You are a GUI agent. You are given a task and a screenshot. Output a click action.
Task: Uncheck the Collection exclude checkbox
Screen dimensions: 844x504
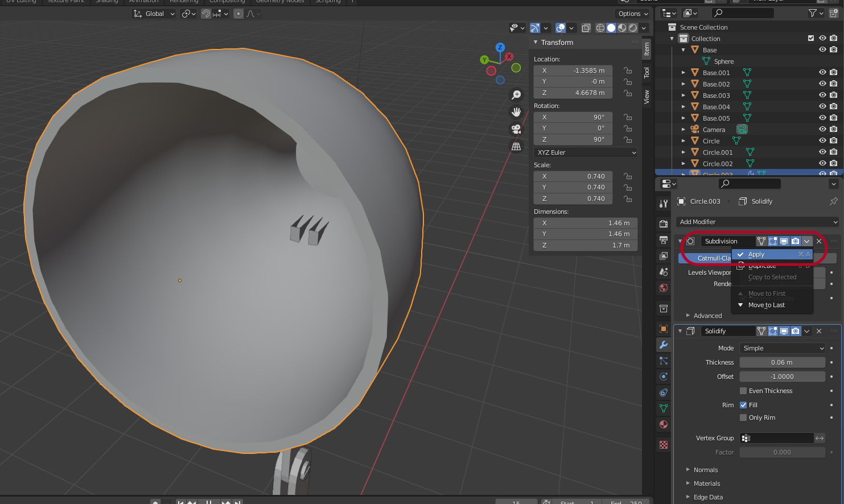point(811,38)
